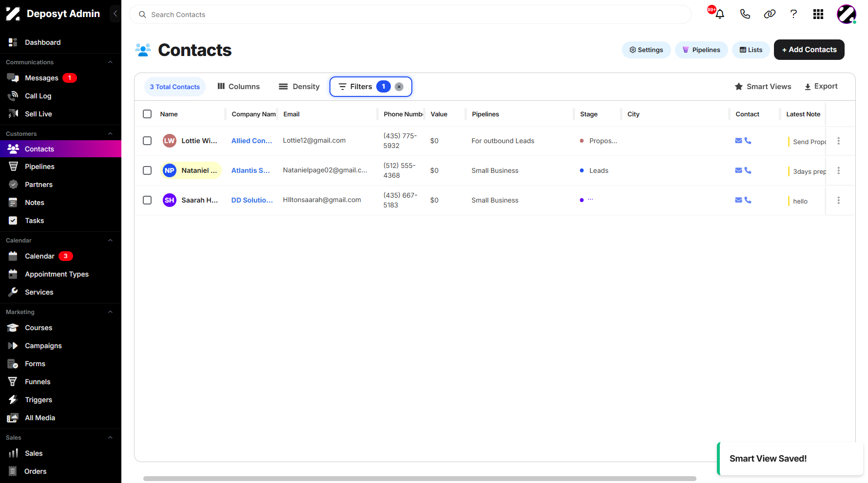
Task: Click the Search Contacts field
Action: pyautogui.click(x=410, y=15)
